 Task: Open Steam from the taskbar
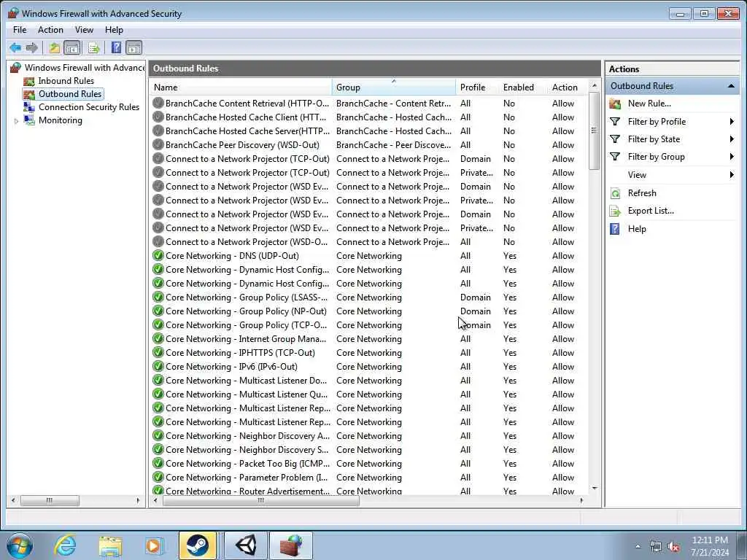pos(197,545)
